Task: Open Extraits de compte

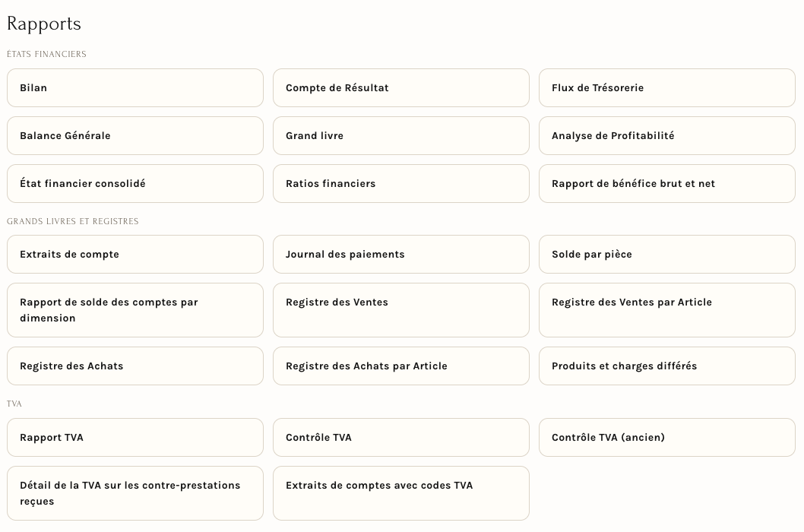Action: pyautogui.click(x=135, y=255)
